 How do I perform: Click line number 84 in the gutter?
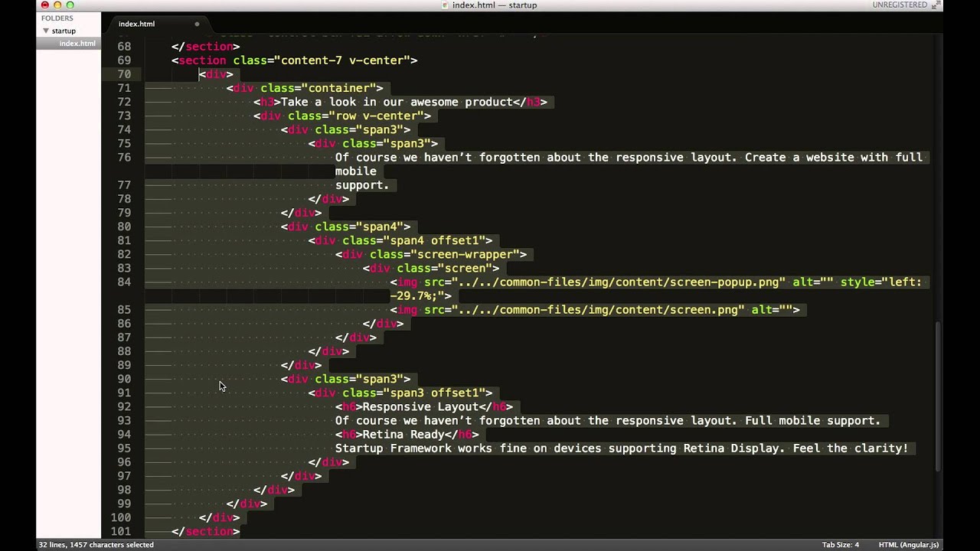tap(124, 282)
